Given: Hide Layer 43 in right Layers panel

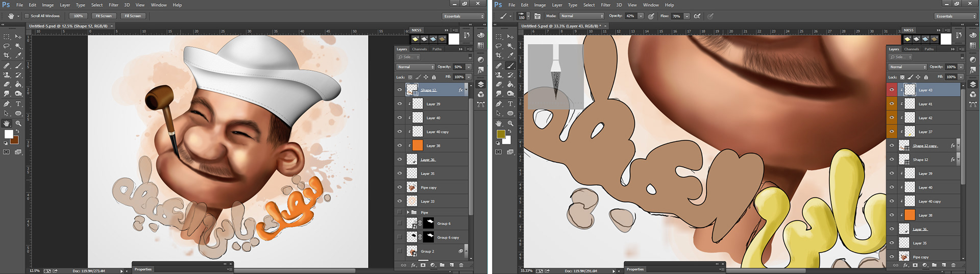Looking at the screenshot, I should (892, 90).
